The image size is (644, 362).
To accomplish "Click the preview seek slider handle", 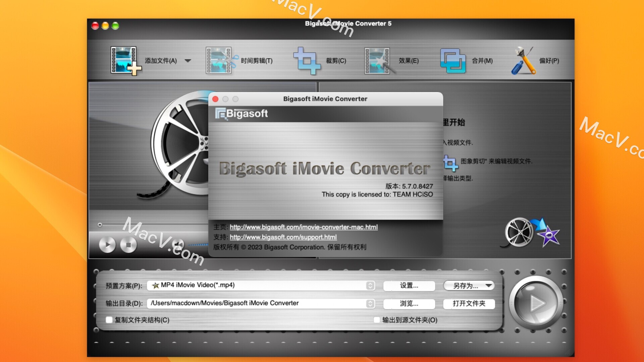I will pyautogui.click(x=100, y=225).
